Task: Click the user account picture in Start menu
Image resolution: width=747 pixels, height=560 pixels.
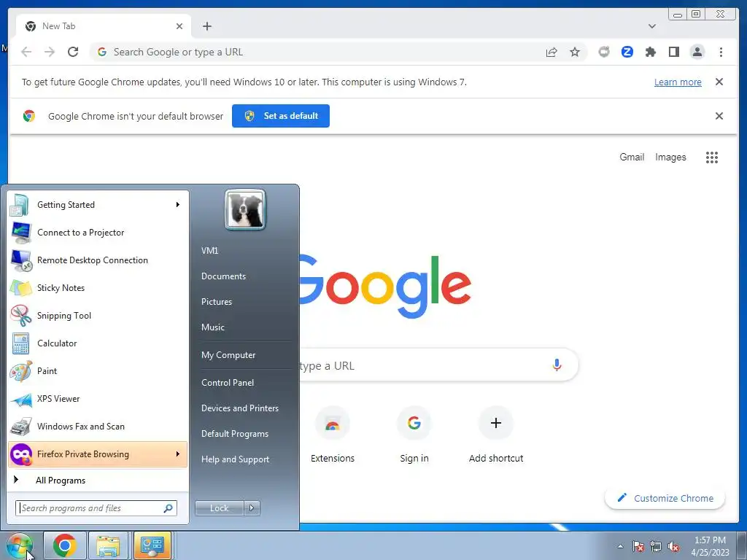Action: (245, 209)
